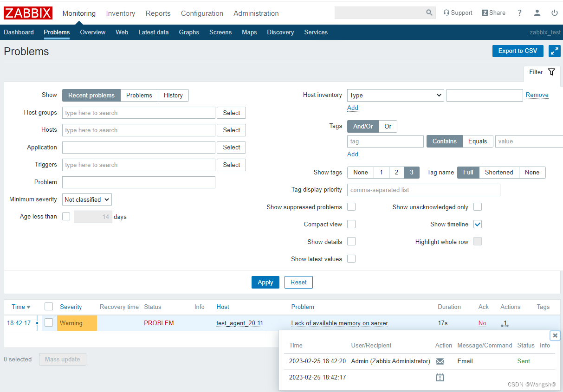The height and width of the screenshot is (392, 563).
Task: Click the sign out power icon
Action: pos(555,13)
